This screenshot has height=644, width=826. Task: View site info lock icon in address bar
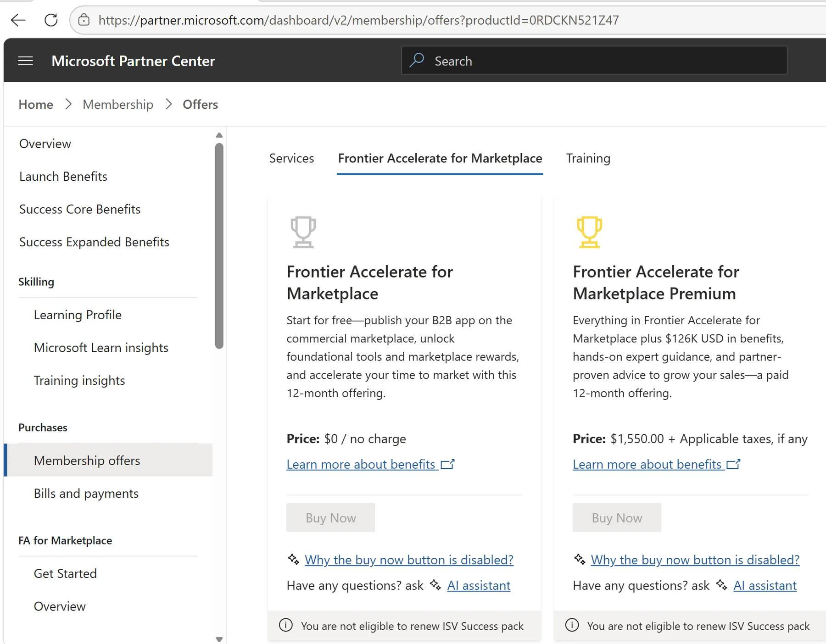[84, 20]
